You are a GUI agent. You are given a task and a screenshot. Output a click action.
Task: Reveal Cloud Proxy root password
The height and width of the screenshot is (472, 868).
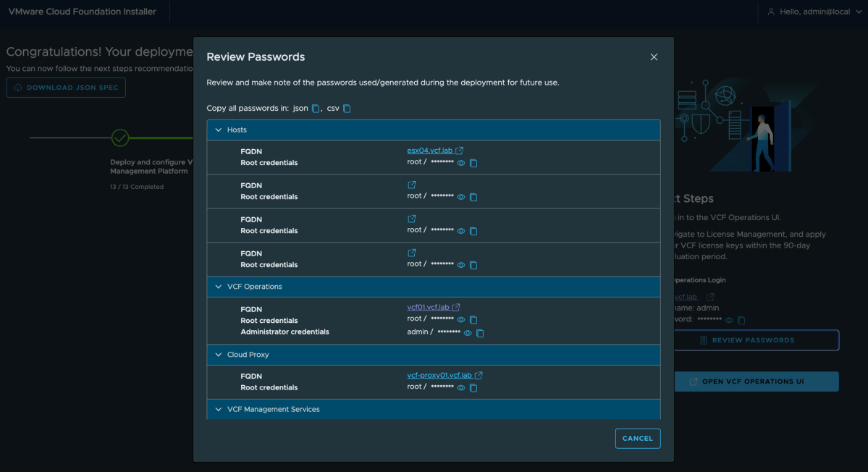click(461, 388)
